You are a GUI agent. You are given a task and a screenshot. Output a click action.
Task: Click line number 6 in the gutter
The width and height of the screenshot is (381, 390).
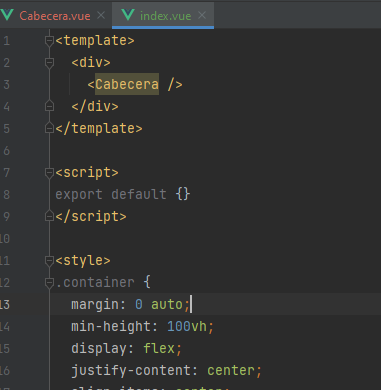click(7, 151)
